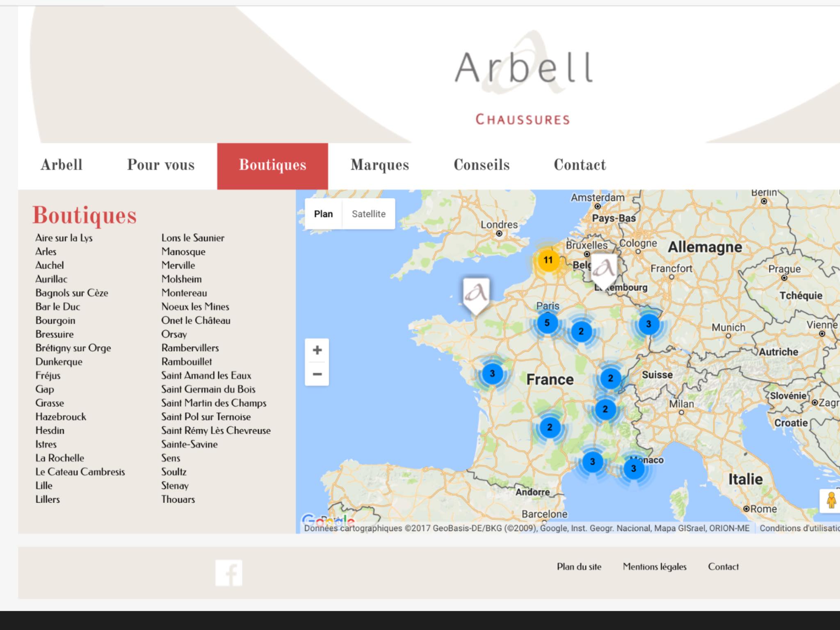Open the 3-boutique cluster near Monaco
840x630 pixels.
tap(633, 468)
